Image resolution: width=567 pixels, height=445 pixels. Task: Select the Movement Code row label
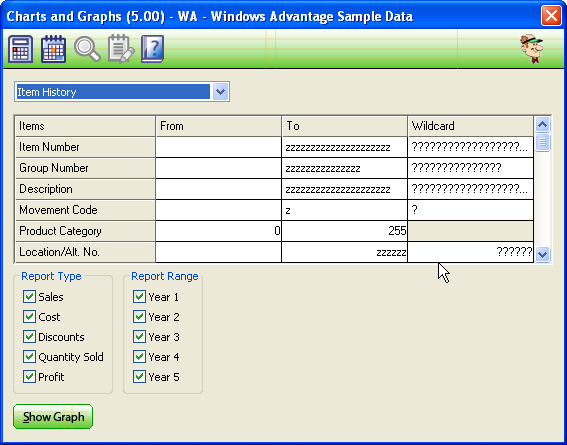(x=85, y=210)
